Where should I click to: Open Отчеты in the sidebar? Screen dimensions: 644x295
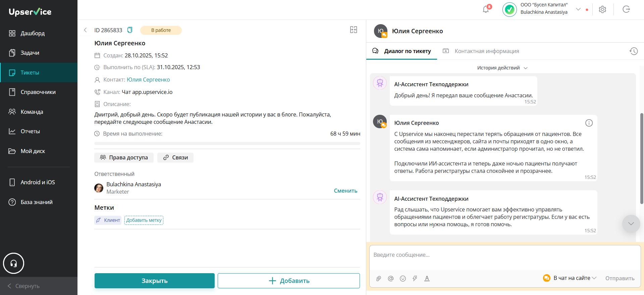(x=39, y=131)
